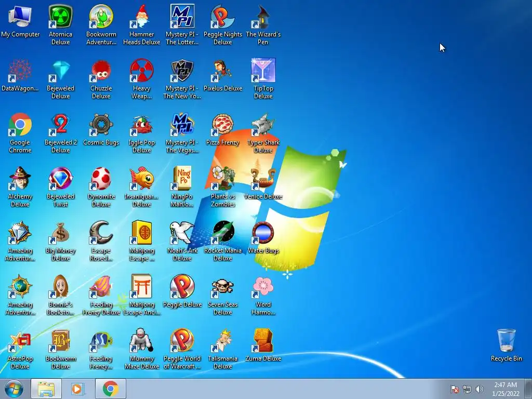Screen dimensions: 532x399
Task: Open the Recycle Bin
Action: (x=506, y=340)
